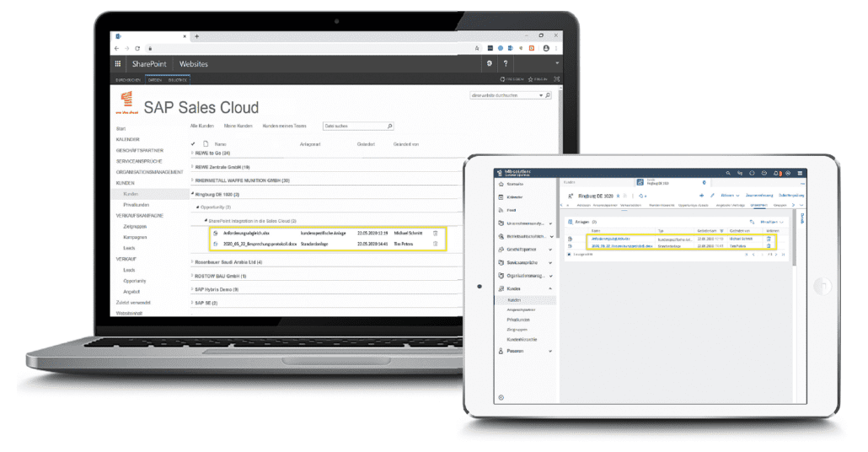Select the 'Alle Kunden' view
Screen dimensions: 868x452
[x=202, y=126]
